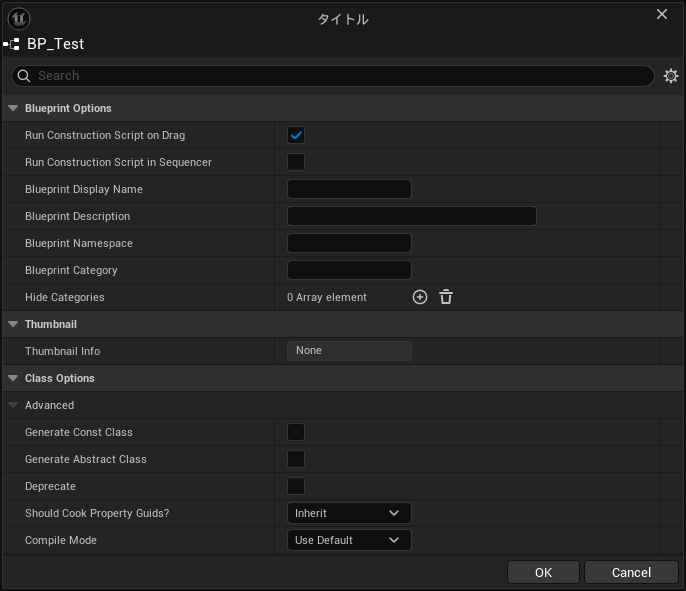Check the Generate Const Class box
The height and width of the screenshot is (591, 686).
[296, 432]
